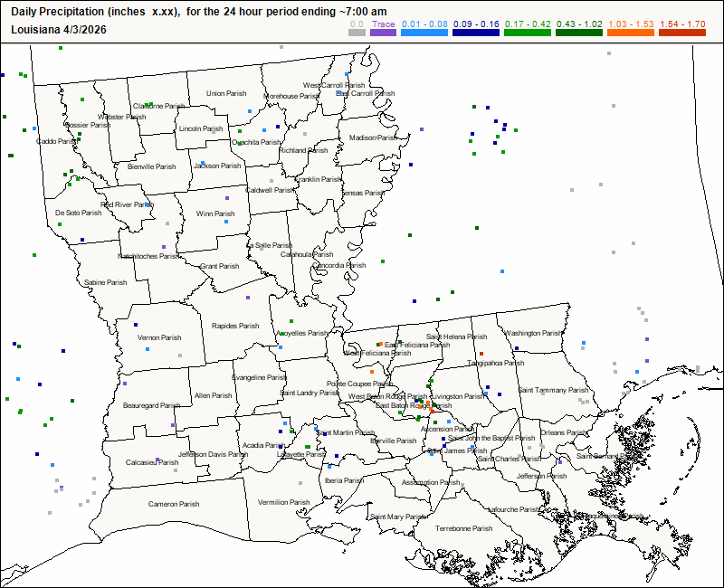724x588 pixels.
Task: Select the red 1.54 - 1.70 legend swatch
Action: 681,33
